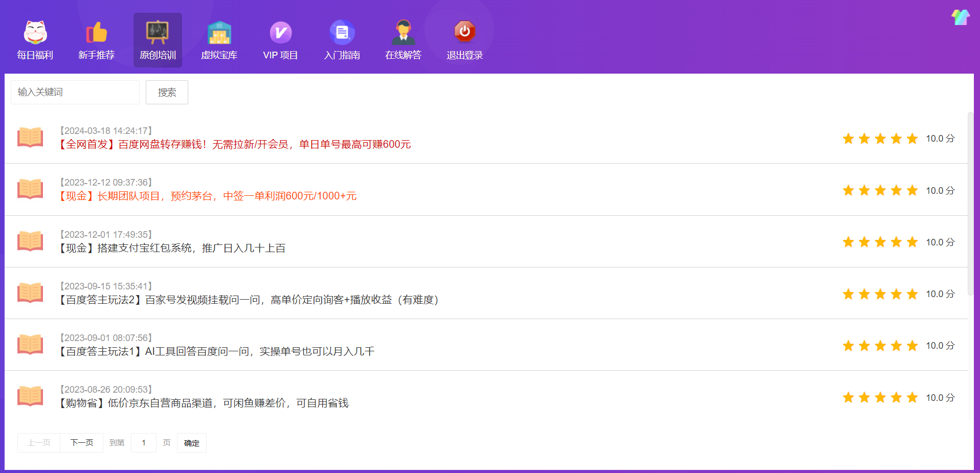Click the 在线解答 support agent icon
The width and height of the screenshot is (980, 473).
404,32
